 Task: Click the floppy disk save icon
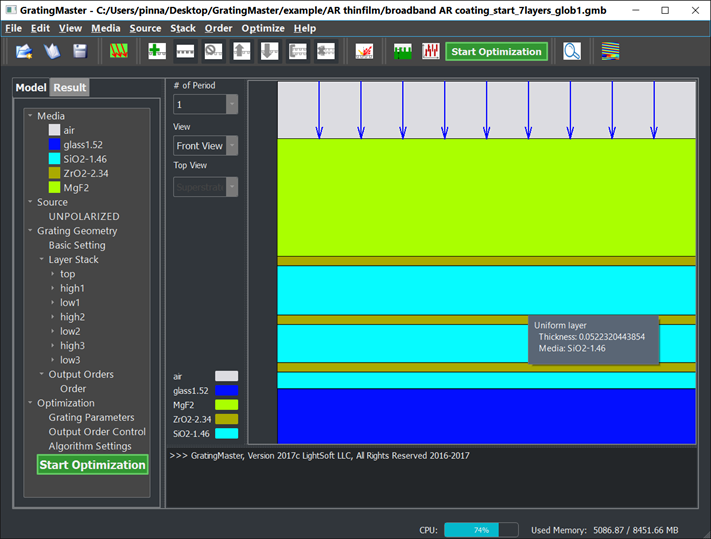coord(79,51)
